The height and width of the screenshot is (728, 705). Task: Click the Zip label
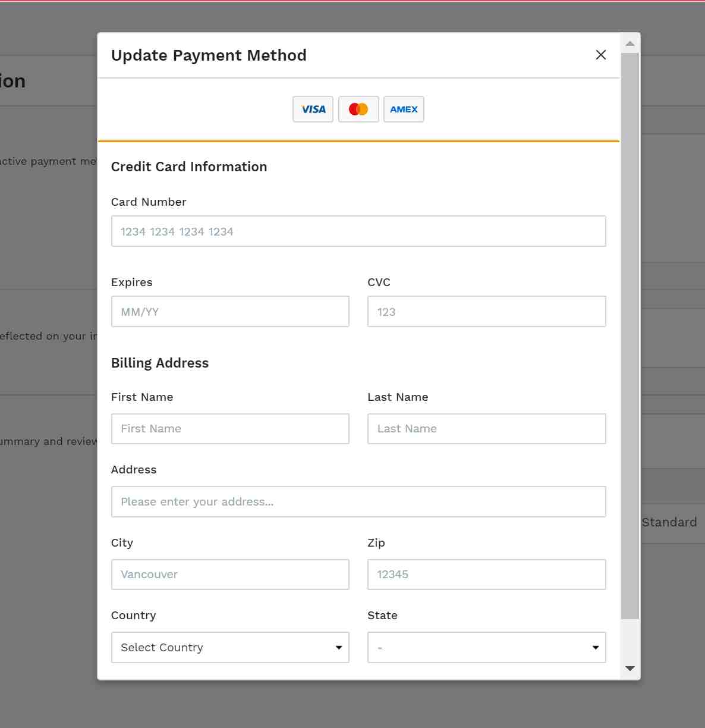click(x=376, y=542)
